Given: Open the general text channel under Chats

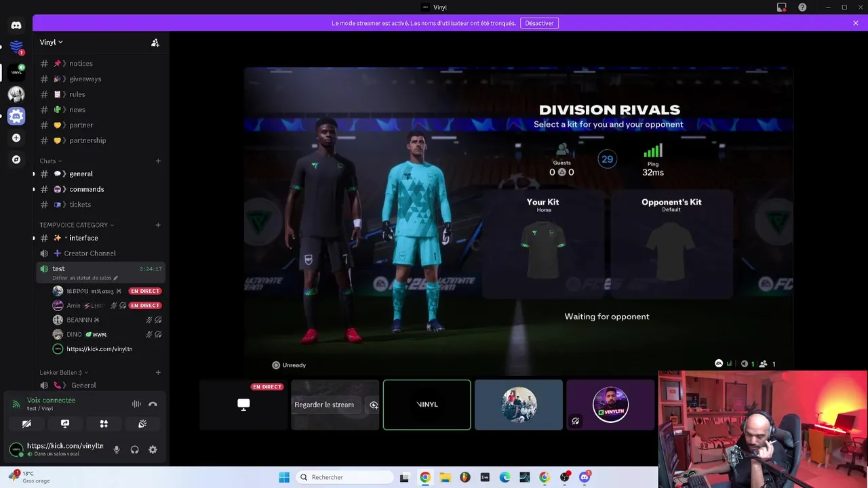Looking at the screenshot, I should [x=100, y=174].
